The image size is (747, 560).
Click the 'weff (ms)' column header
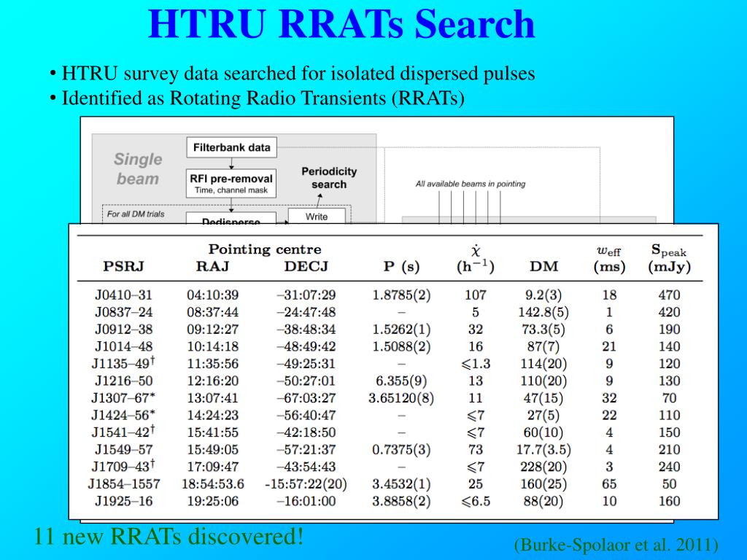coord(609,260)
